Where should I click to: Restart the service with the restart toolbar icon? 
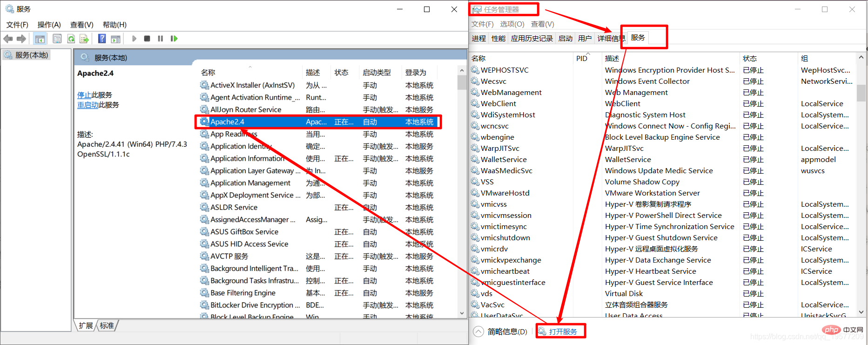point(174,39)
